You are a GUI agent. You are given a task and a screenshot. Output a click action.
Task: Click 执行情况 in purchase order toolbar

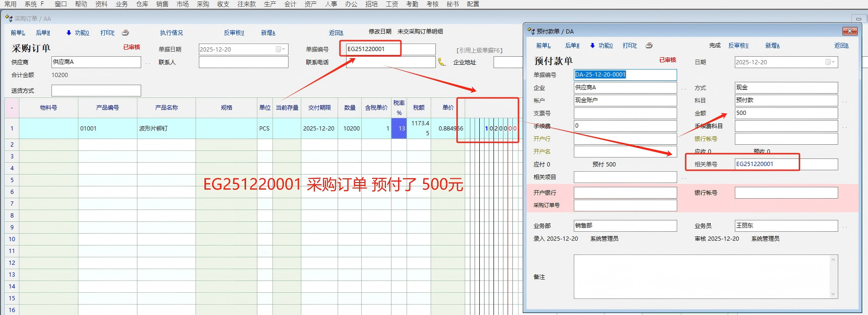[x=171, y=33]
